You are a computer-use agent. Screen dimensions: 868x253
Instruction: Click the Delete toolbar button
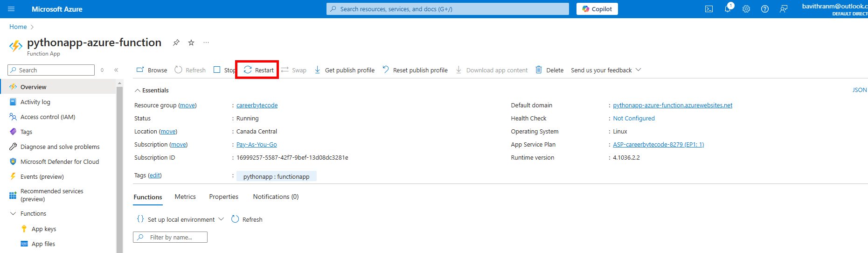[x=549, y=70]
